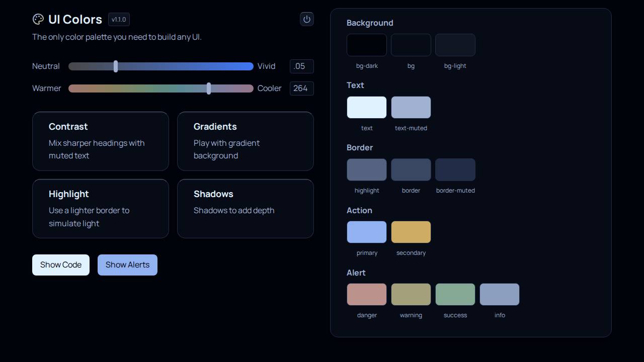Click the Warmer-Cooler slider handle
644x362 pixels.
(x=209, y=88)
